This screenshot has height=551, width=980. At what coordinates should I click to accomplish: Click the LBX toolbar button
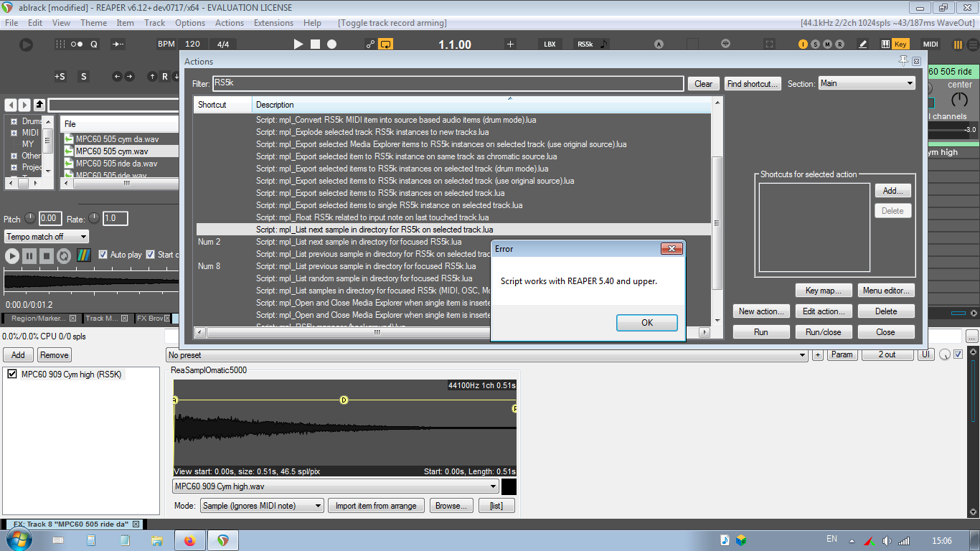tap(550, 44)
